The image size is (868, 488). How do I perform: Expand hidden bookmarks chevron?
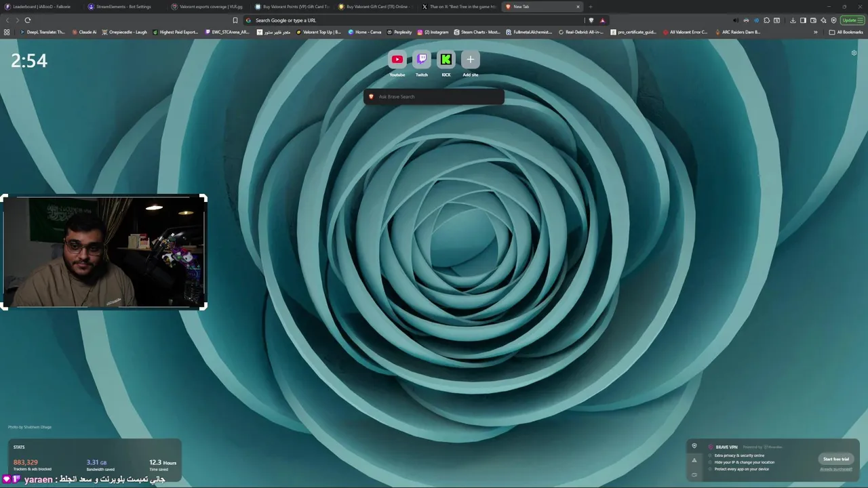pyautogui.click(x=816, y=32)
